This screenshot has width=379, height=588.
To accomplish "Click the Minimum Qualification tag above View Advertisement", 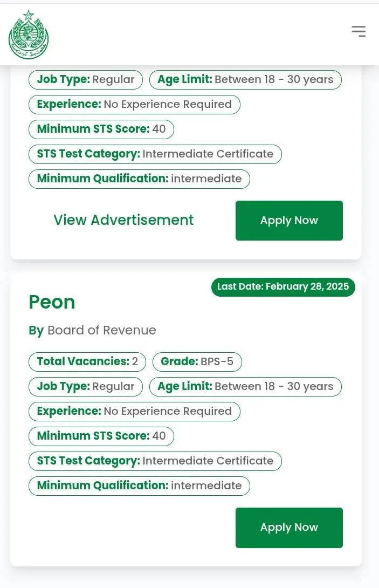I will click(x=139, y=179).
